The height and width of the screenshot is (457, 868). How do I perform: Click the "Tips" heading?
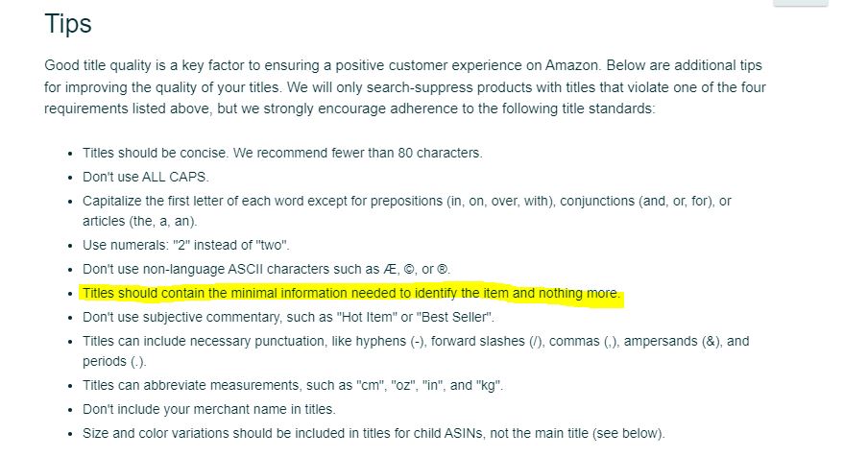68,24
